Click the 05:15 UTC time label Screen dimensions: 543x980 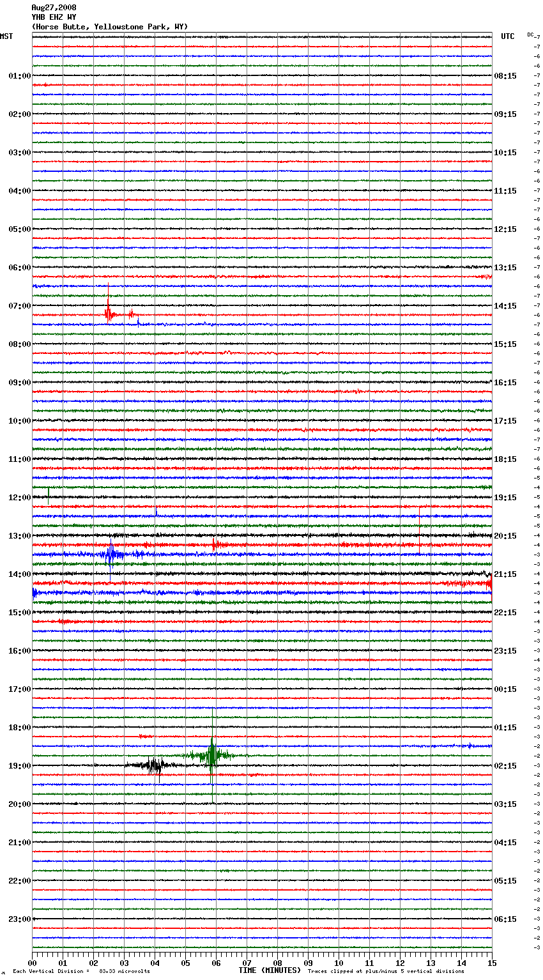(x=505, y=881)
